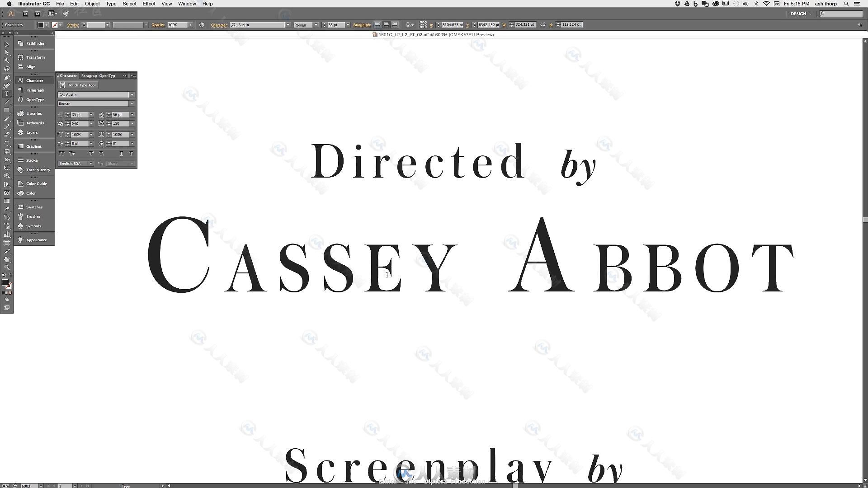Open the Gradient panel
Image resolution: width=868 pixels, height=488 pixels.
[34, 146]
